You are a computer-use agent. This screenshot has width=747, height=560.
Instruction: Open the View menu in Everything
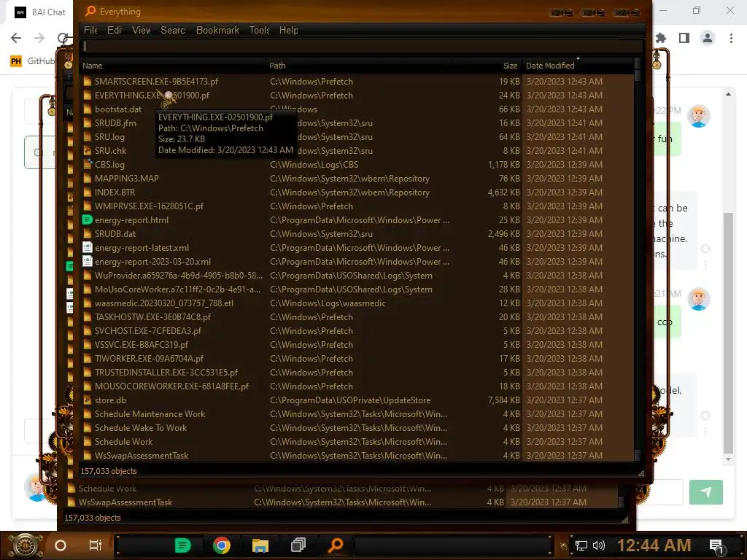pyautogui.click(x=142, y=30)
